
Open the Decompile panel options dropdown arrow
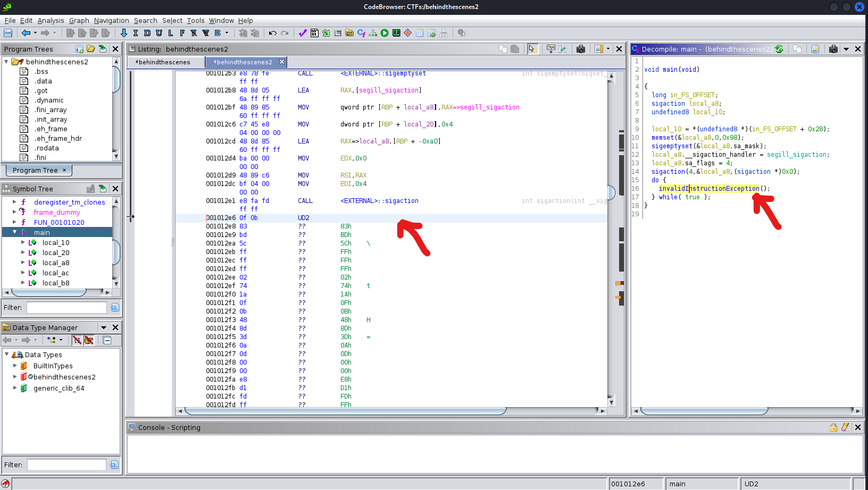pyautogui.click(x=846, y=49)
